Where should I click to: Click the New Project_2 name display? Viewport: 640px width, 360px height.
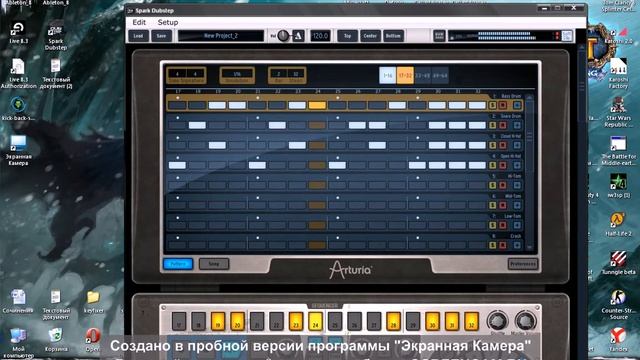coord(221,36)
